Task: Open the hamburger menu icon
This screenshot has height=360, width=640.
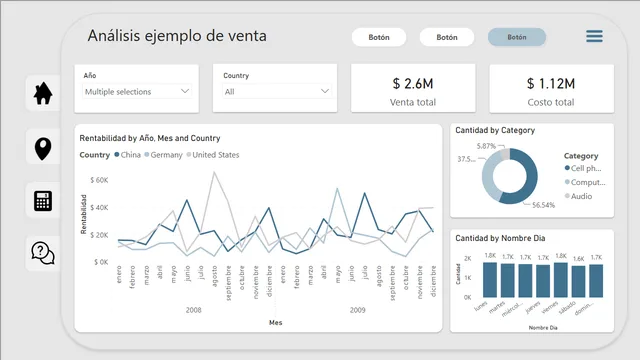Action: pyautogui.click(x=594, y=36)
